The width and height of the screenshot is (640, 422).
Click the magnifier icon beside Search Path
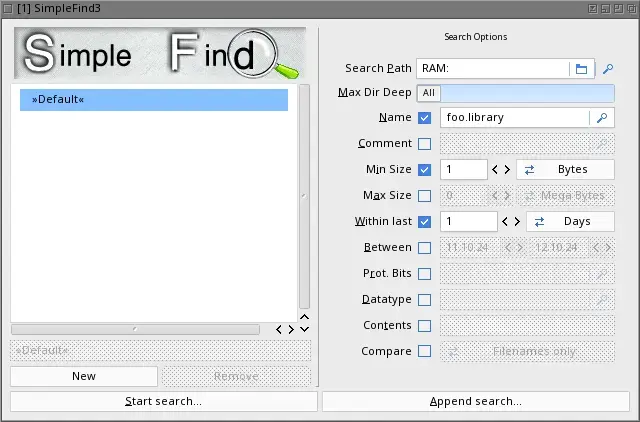[608, 69]
